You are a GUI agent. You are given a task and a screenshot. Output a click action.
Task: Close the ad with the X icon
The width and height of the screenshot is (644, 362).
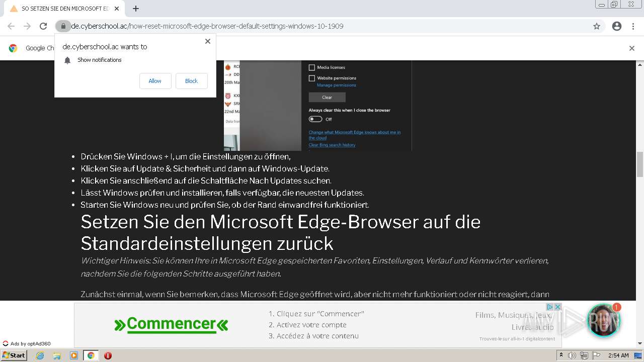[x=557, y=307]
